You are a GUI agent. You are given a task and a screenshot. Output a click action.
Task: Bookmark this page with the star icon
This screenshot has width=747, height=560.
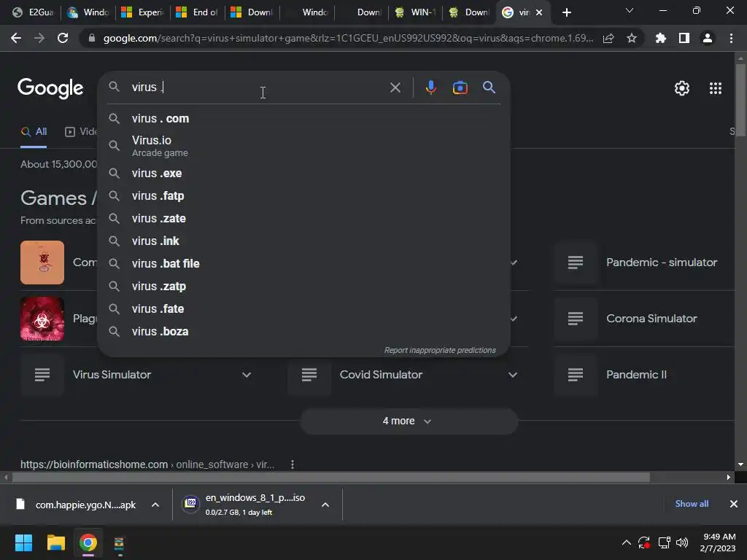(x=631, y=38)
